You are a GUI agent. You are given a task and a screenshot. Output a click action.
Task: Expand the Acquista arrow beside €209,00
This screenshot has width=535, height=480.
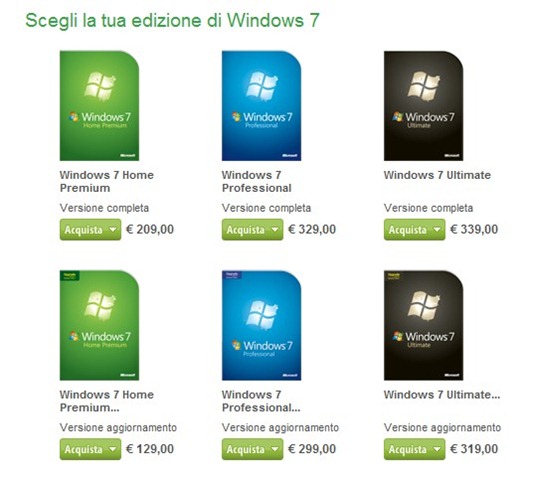click(x=113, y=230)
